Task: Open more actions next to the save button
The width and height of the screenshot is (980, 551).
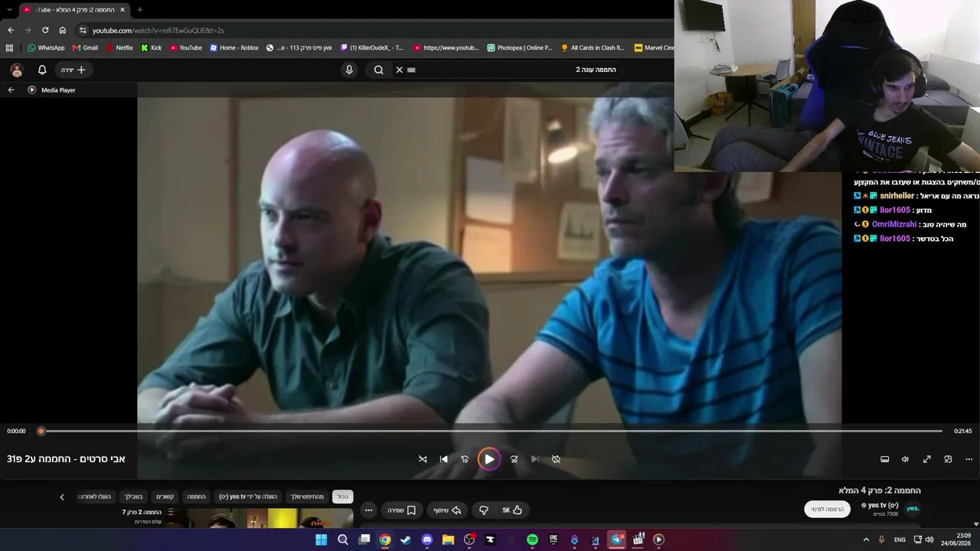Action: click(x=369, y=510)
